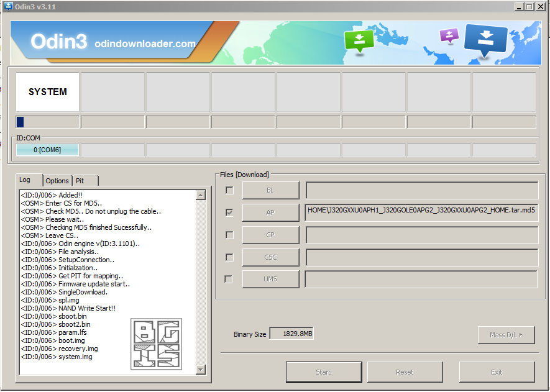This screenshot has height=392, width=550.
Task: Click the Start button
Action: point(324,372)
